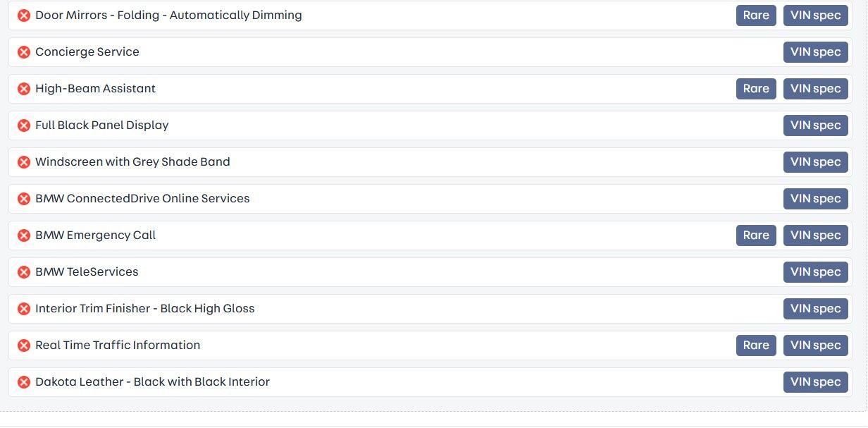
Task: Click VIN spec badge for BMW ConnectedDrive Online Services
Action: (815, 199)
